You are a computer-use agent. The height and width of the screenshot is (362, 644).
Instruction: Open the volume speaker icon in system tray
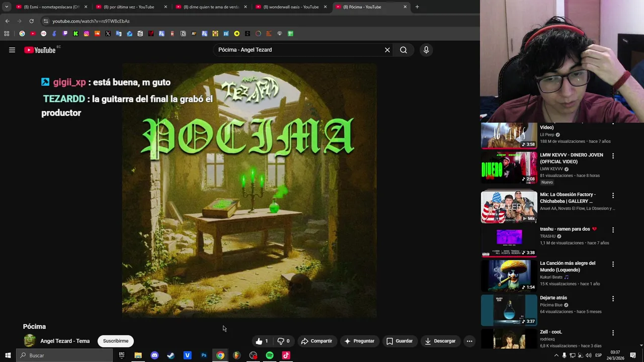(x=588, y=355)
